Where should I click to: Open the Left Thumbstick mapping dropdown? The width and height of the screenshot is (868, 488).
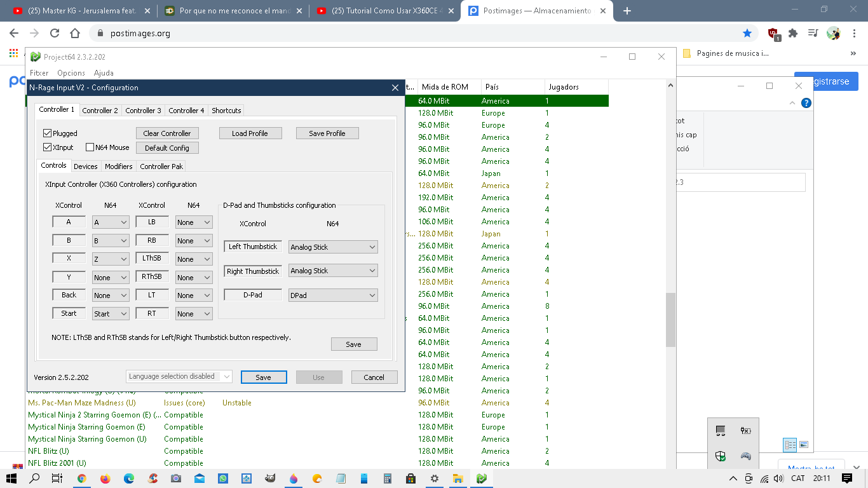(333, 247)
